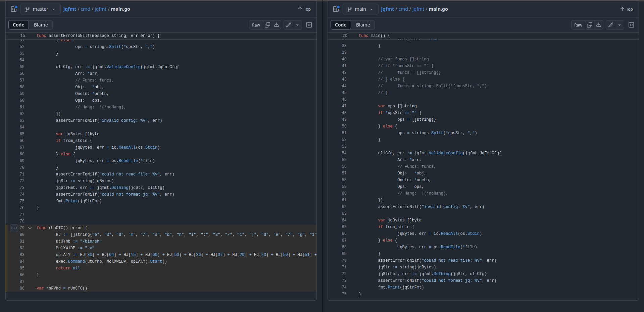Open the master branch picker dropdown

point(40,9)
